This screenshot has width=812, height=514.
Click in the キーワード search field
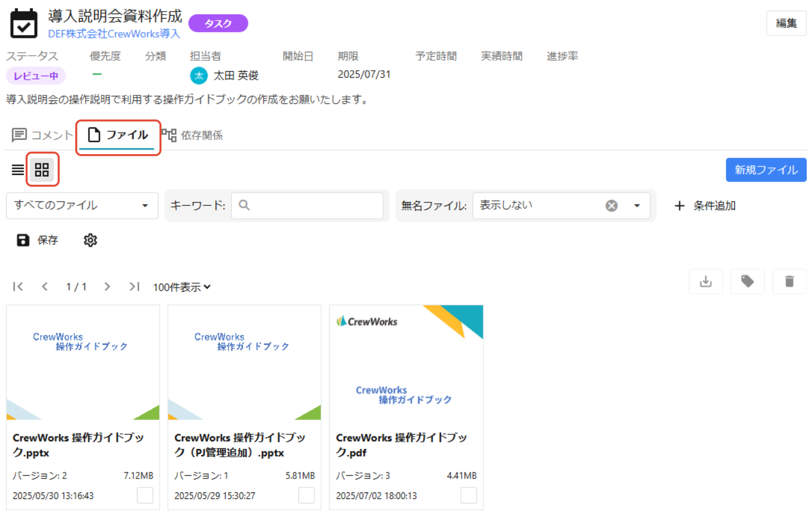[307, 205]
